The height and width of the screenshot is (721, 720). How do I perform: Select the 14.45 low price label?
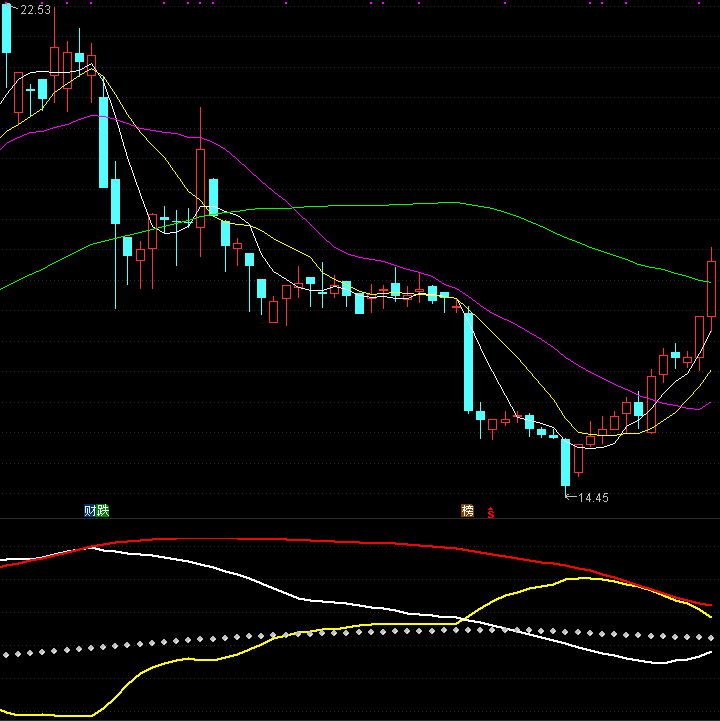coord(593,498)
